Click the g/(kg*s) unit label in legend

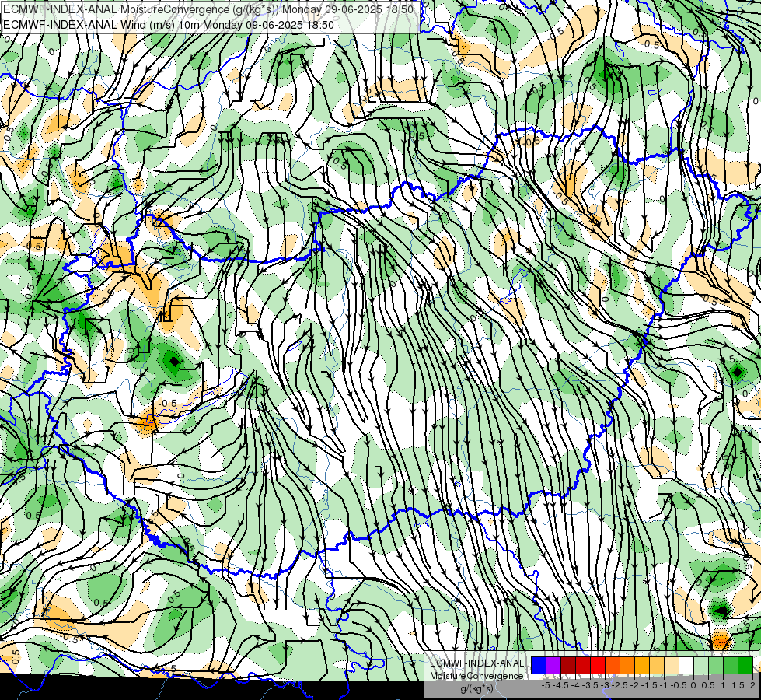click(476, 689)
